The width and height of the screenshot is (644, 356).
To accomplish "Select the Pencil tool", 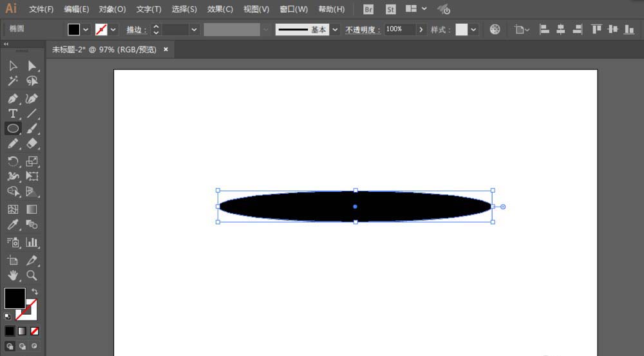I will [13, 144].
